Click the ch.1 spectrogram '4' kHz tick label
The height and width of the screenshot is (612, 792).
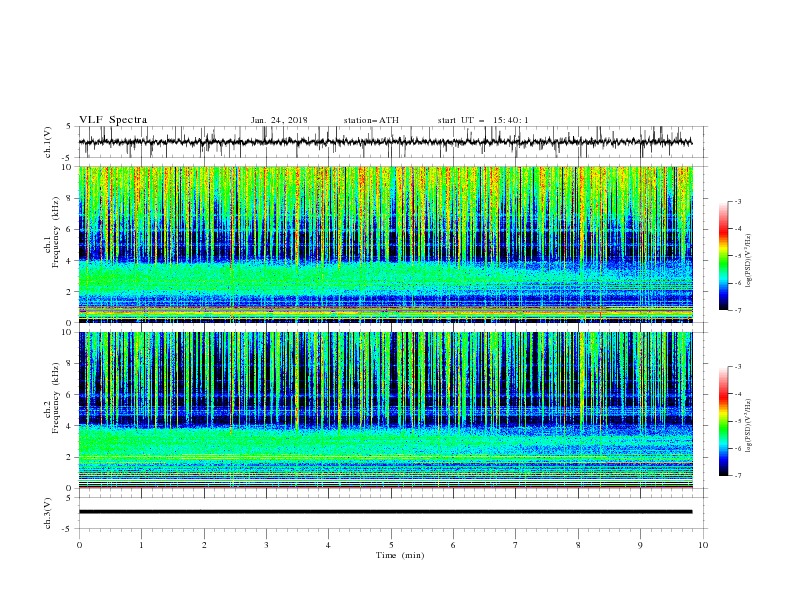click(x=71, y=261)
